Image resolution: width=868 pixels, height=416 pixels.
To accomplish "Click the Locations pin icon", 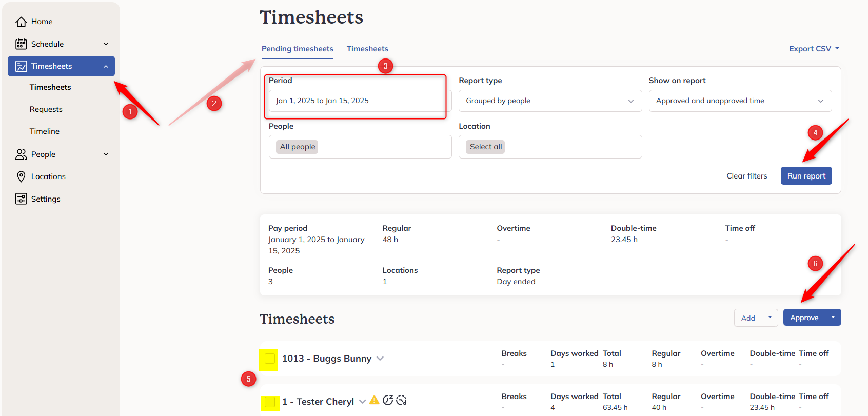I will (21, 176).
